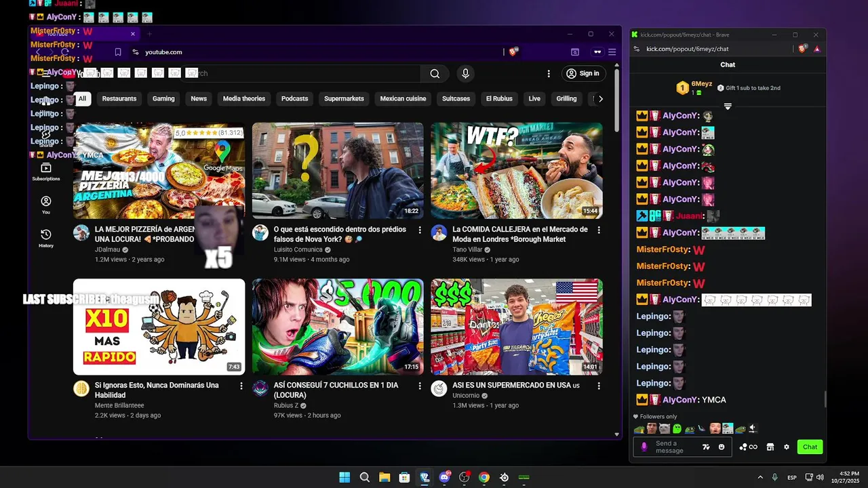Select the Podcasts filter chip

(294, 98)
